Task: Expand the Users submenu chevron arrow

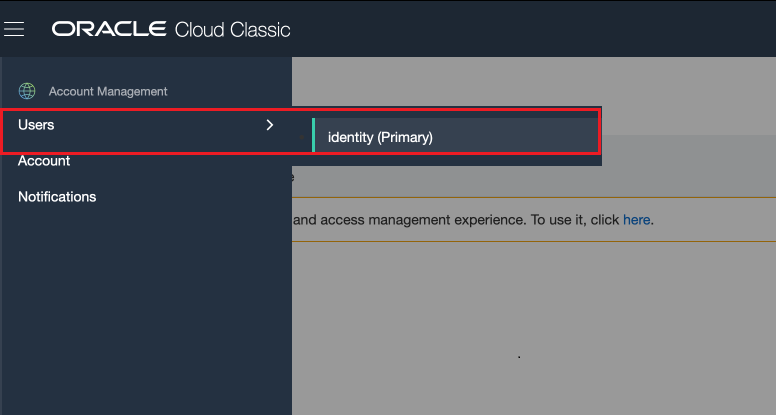Action: [x=269, y=125]
